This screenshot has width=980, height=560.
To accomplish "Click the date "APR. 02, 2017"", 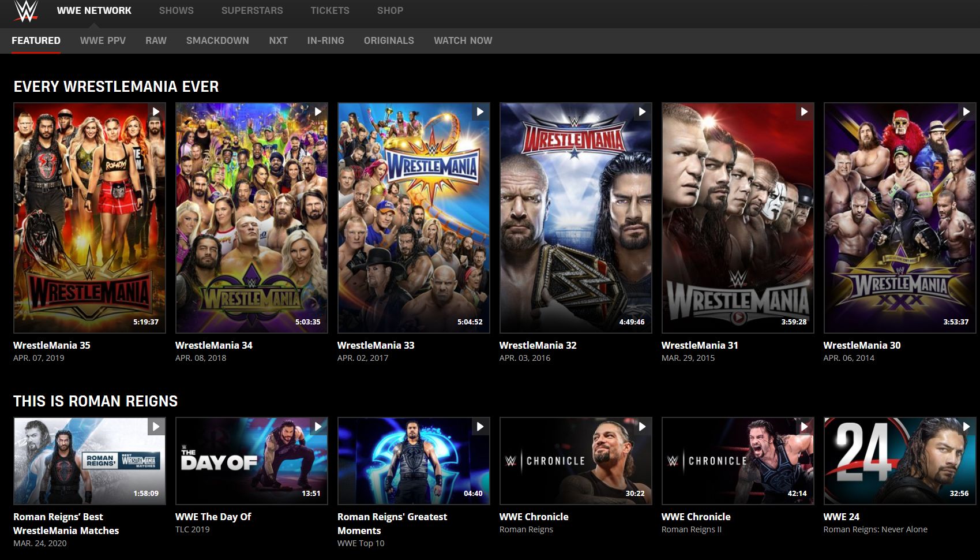I will 363,358.
